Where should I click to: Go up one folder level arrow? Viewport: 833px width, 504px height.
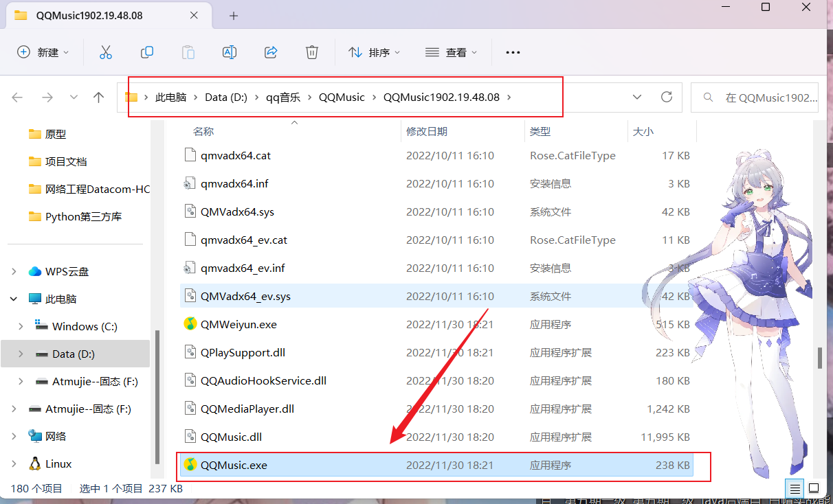[x=99, y=98]
